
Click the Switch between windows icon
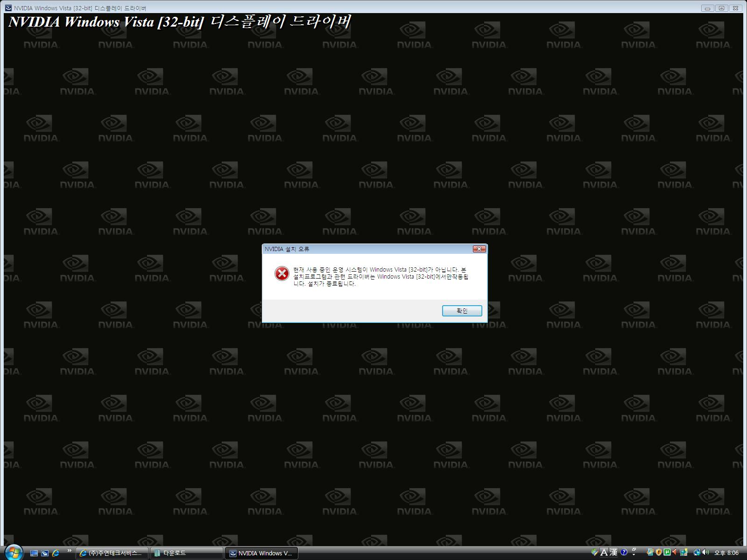(45, 553)
